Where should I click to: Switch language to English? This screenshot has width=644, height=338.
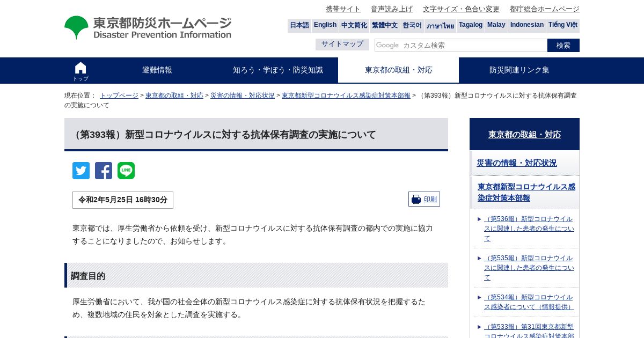pos(325,26)
